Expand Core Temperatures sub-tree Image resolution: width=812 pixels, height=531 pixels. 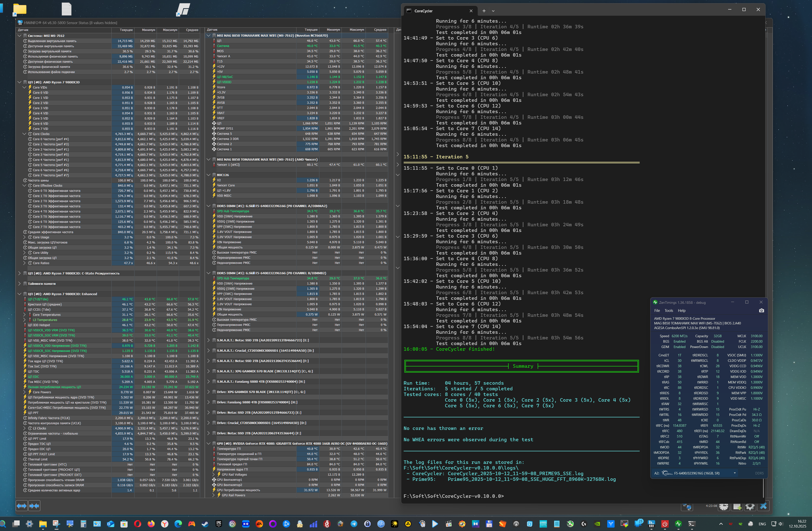24,315
